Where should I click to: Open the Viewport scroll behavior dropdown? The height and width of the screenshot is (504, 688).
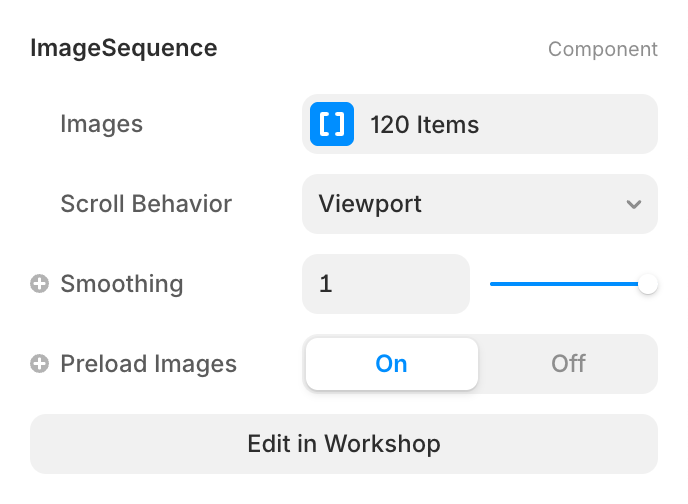point(479,204)
